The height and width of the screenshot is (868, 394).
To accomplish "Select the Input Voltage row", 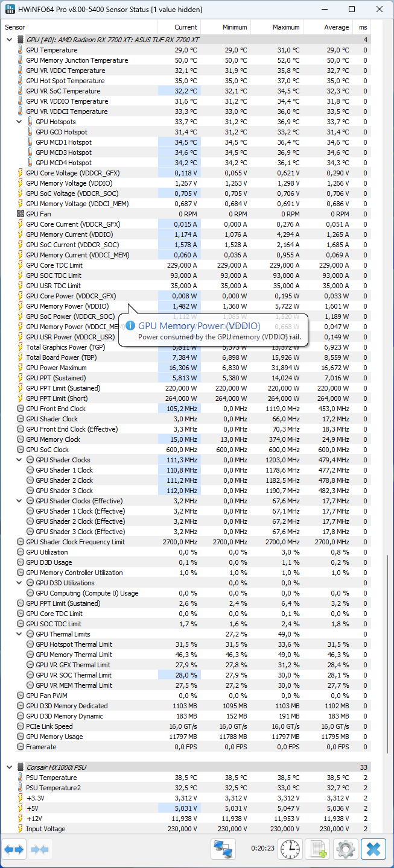I will coord(187,829).
